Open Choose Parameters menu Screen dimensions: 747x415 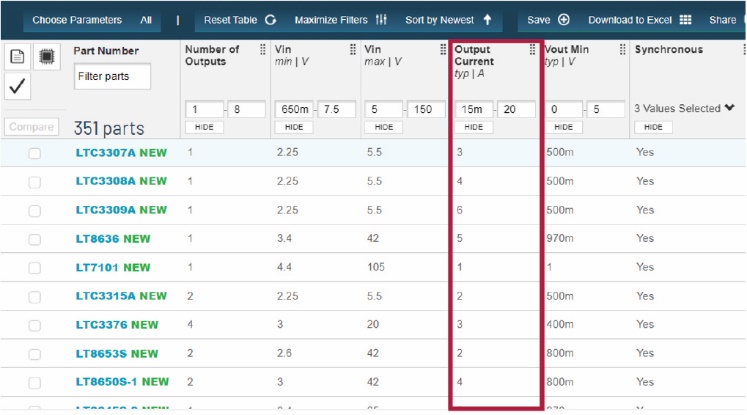point(77,20)
